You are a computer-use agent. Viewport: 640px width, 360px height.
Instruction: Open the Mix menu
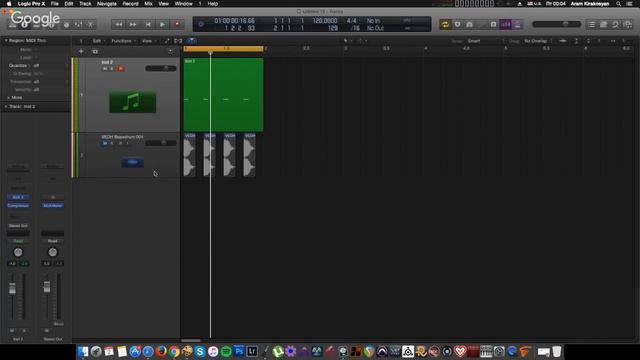pos(149,4)
